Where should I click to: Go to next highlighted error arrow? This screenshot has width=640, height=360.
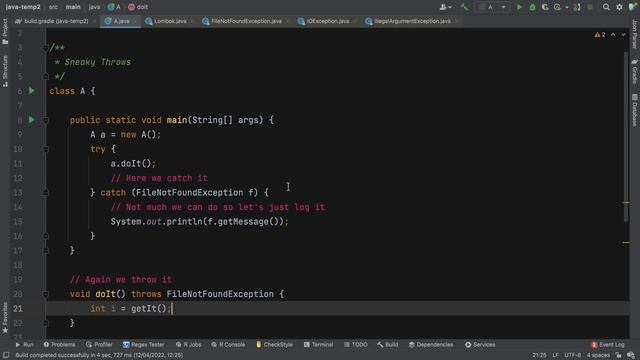pos(623,35)
